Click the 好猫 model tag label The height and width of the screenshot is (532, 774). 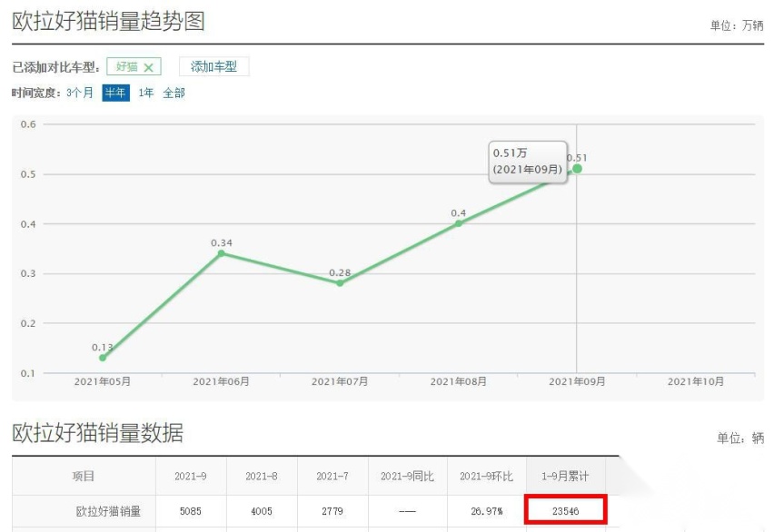[x=126, y=66]
